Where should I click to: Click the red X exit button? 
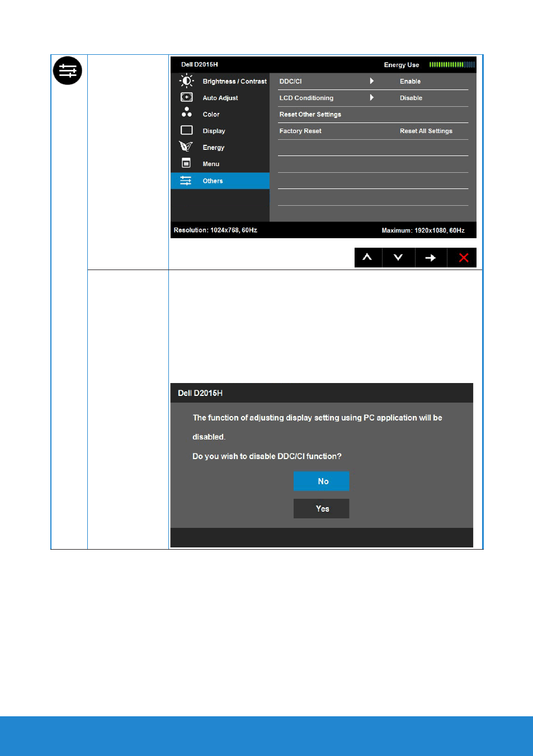click(463, 258)
